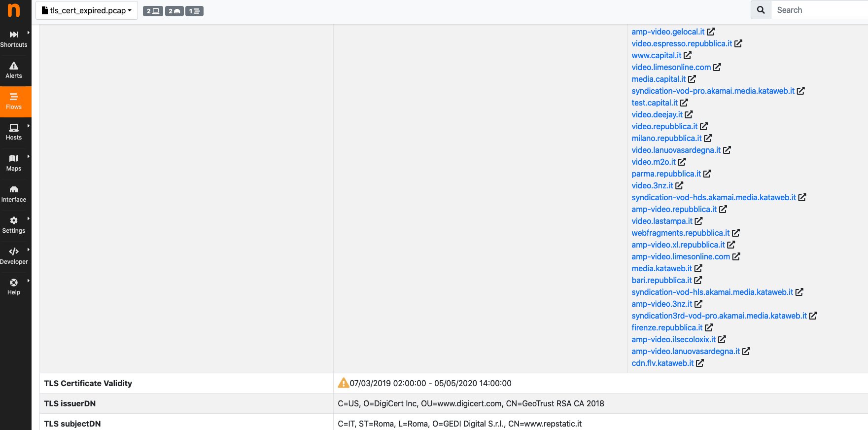The image size is (868, 430).
Task: Click the GeoTrust RSA CA issuer value
Action: tap(471, 403)
